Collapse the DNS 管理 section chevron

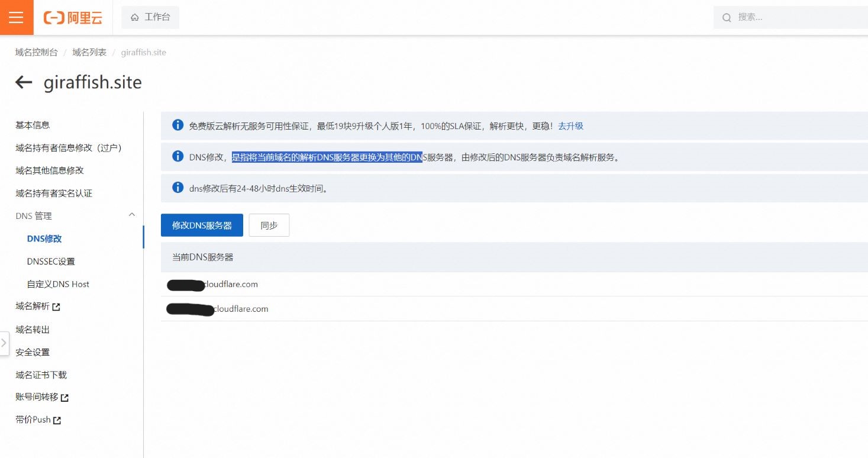coord(132,215)
